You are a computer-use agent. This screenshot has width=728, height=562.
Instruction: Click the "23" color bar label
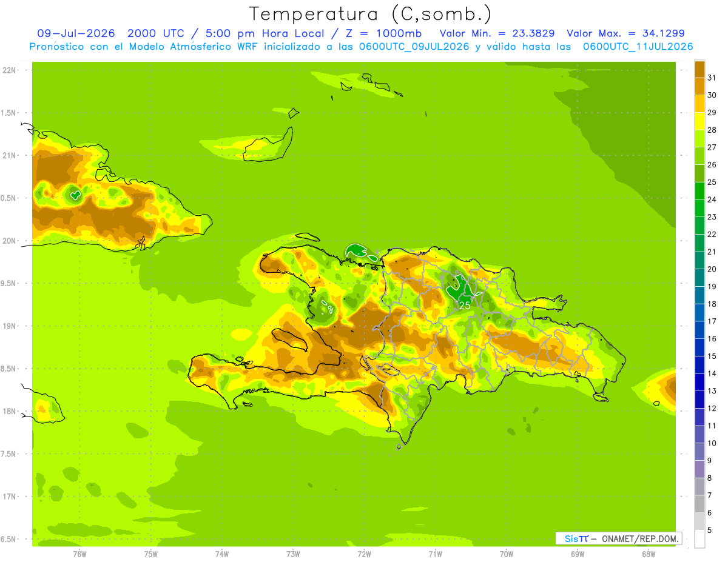point(712,217)
